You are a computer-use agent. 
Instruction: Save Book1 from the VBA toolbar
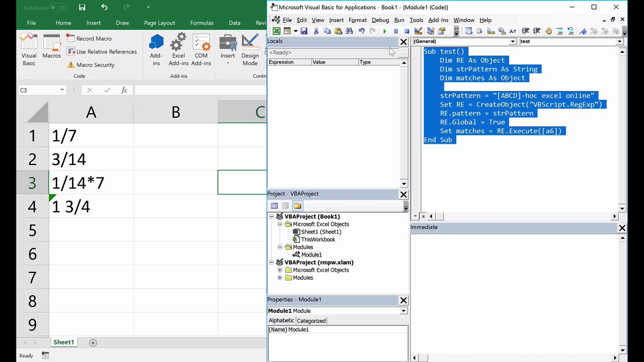point(304,31)
